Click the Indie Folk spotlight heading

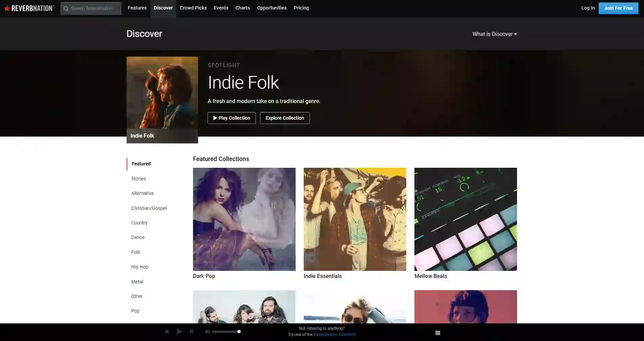tap(243, 82)
